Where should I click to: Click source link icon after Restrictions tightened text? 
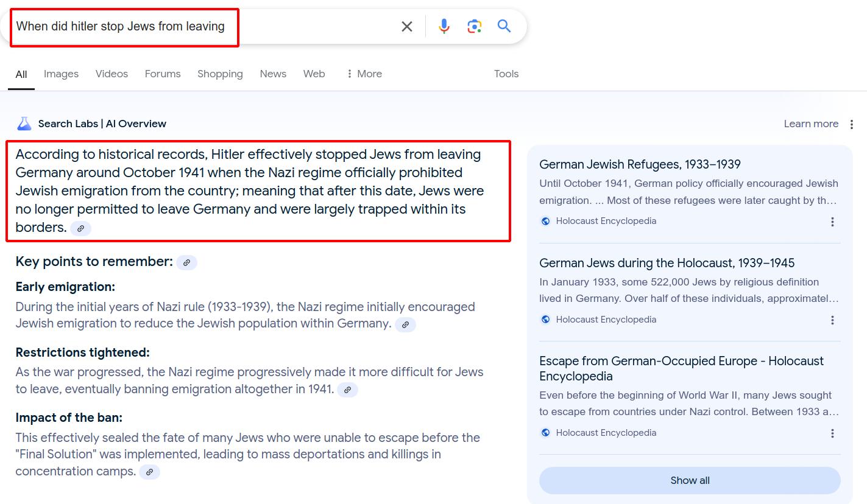(x=347, y=390)
